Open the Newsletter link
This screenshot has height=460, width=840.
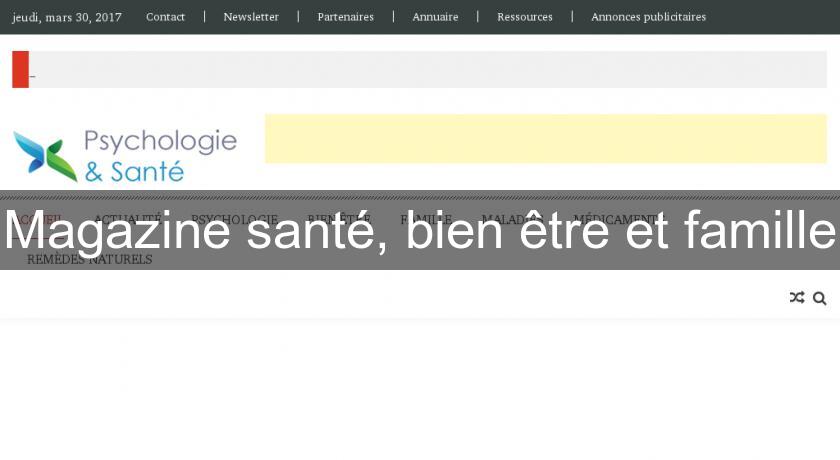click(251, 17)
